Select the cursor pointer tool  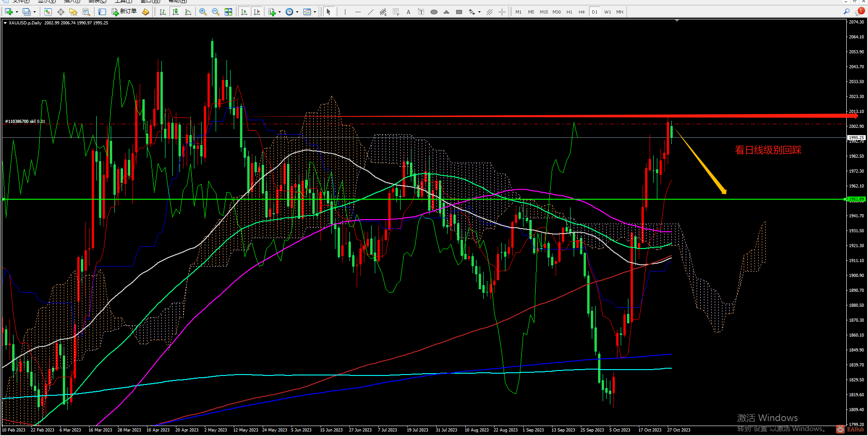coord(329,12)
